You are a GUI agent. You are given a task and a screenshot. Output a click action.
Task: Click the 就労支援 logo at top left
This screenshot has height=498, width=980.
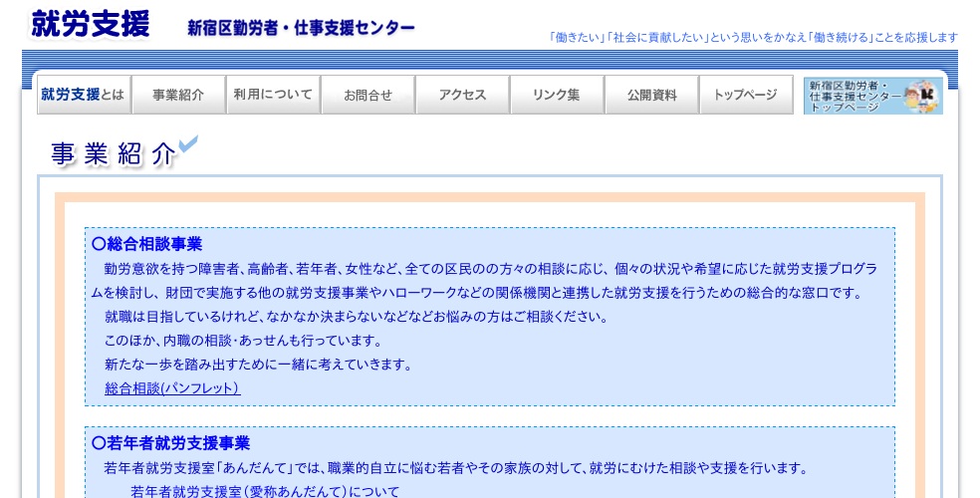91,24
